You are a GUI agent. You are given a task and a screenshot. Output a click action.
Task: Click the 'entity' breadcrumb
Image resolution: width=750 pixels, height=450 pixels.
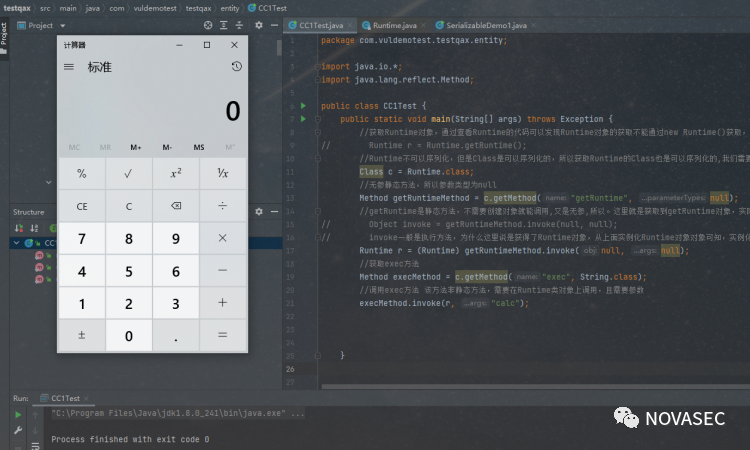230,8
